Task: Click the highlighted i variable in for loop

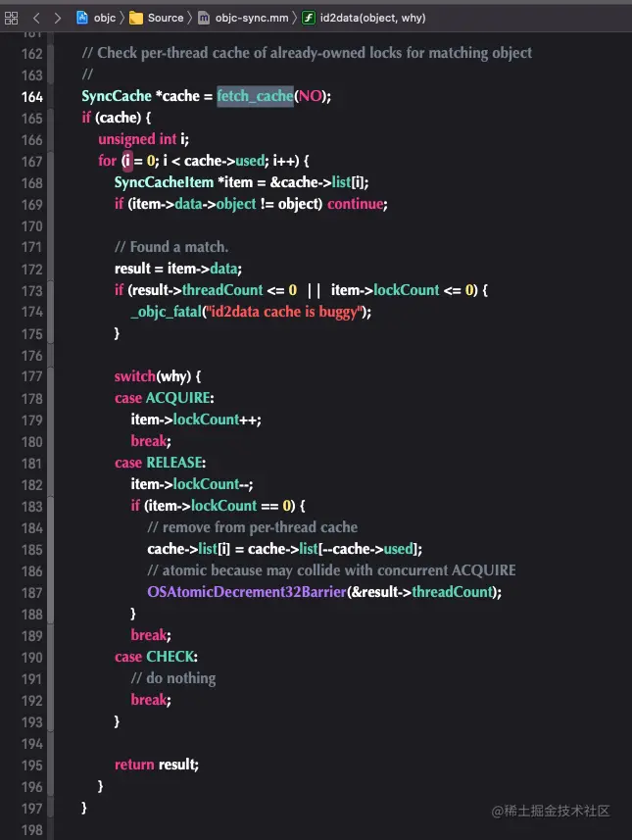Action: (127, 161)
